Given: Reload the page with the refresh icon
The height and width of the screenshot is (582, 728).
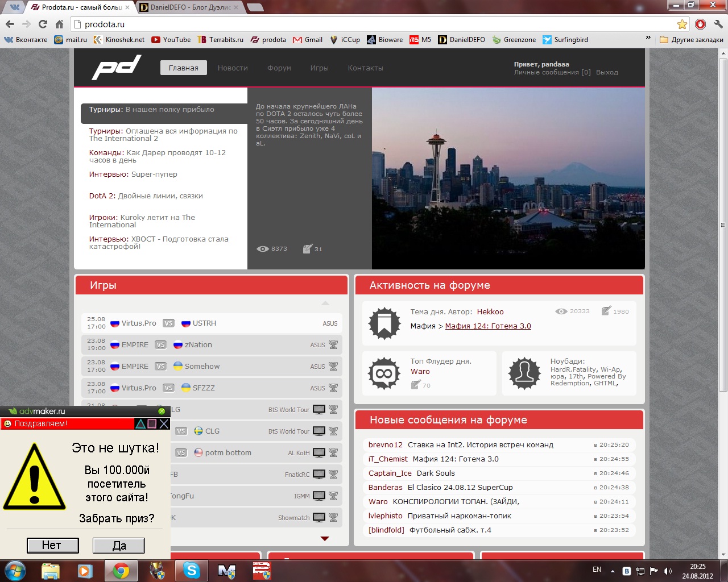Looking at the screenshot, I should pos(43,24).
